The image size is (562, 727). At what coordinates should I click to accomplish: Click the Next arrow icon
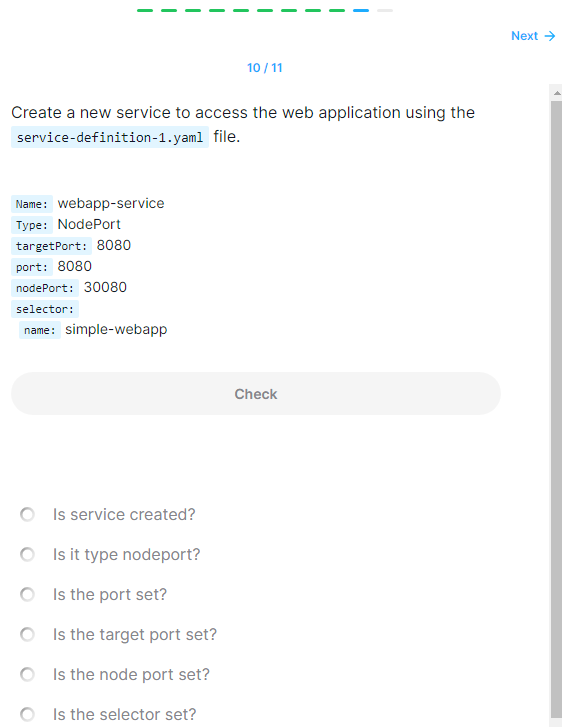pyautogui.click(x=550, y=36)
